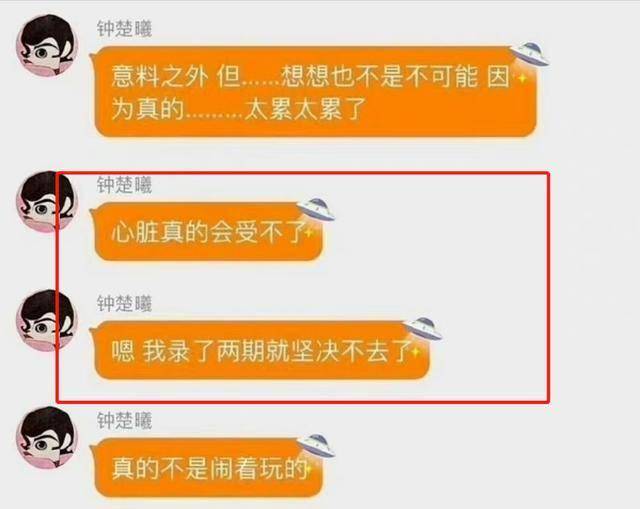The image size is (640, 509).
Task: Select the 真的不是闹着玩的 message bubble
Action: (x=206, y=468)
